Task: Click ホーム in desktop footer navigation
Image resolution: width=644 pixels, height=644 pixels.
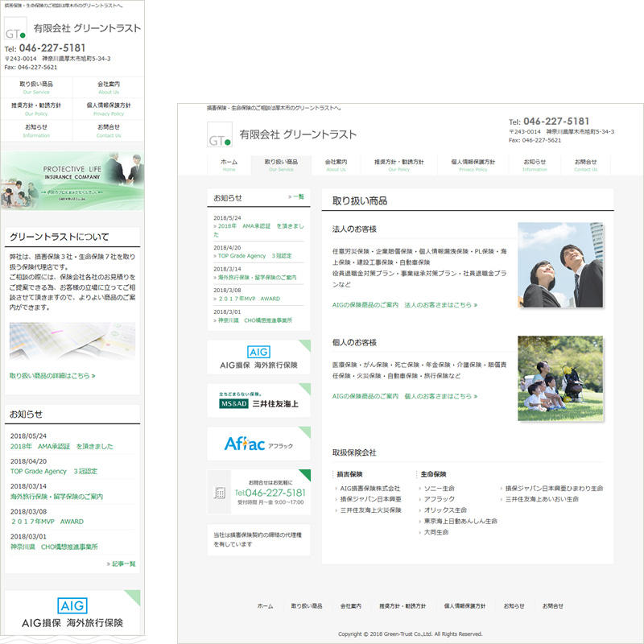Action: [266, 606]
